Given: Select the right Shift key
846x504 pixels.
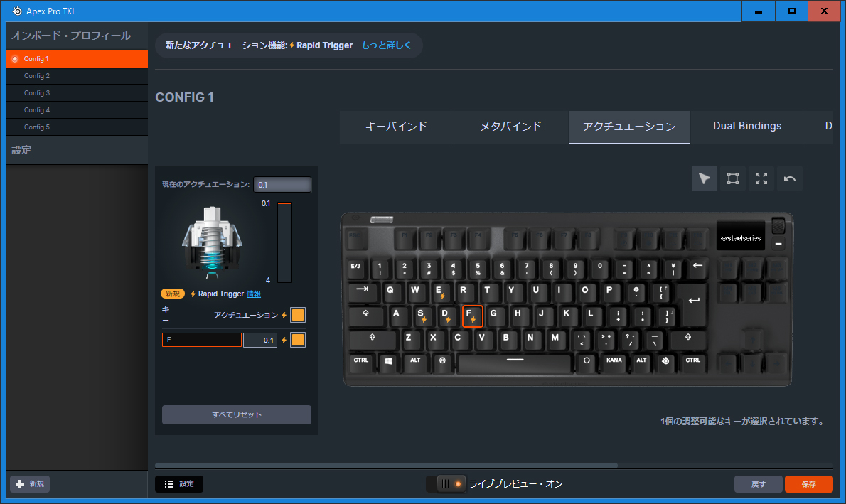Looking at the screenshot, I should point(688,339).
